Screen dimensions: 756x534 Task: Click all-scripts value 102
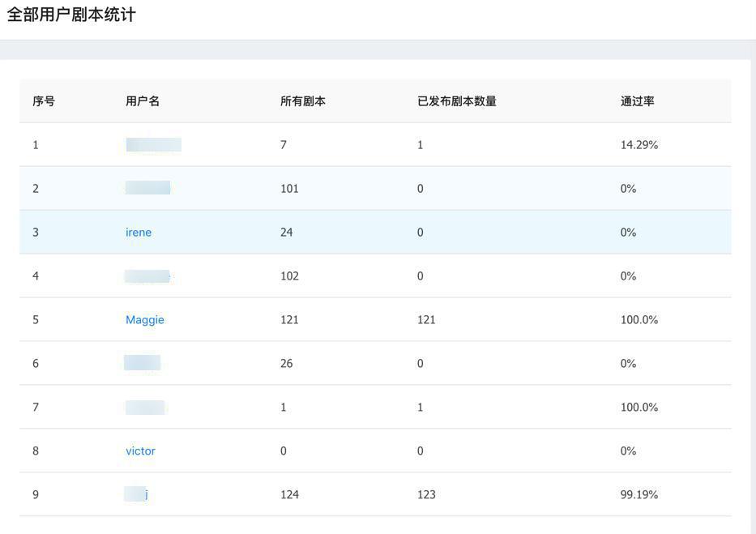point(289,276)
